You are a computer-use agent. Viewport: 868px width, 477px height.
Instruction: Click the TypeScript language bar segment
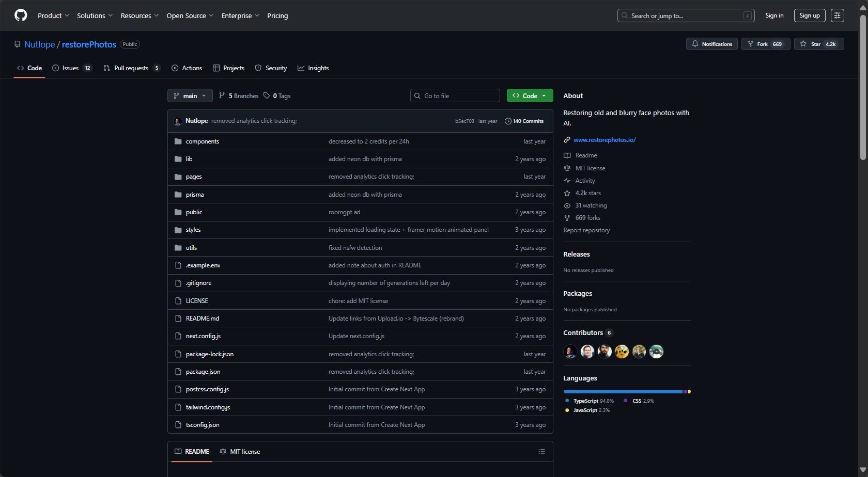tap(623, 392)
